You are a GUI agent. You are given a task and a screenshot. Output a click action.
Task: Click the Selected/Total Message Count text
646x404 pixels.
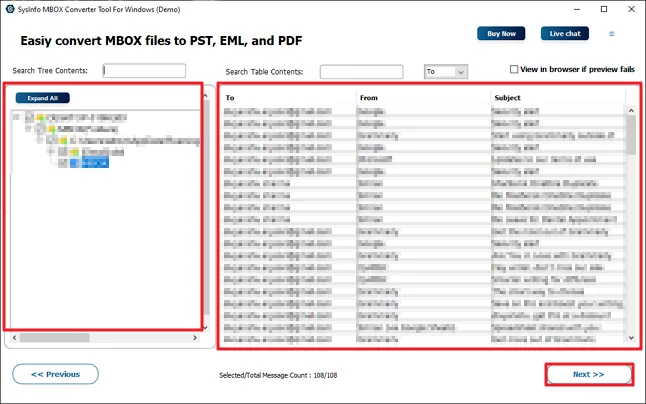(x=278, y=375)
